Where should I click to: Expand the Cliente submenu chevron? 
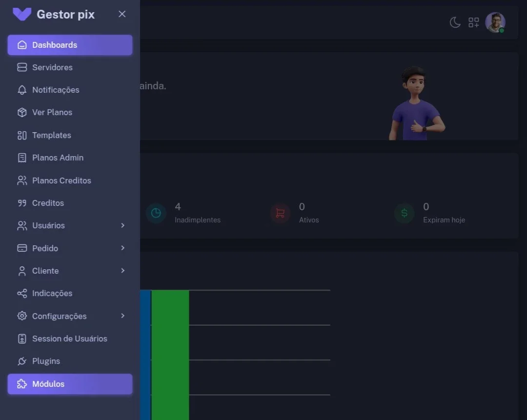(x=122, y=270)
